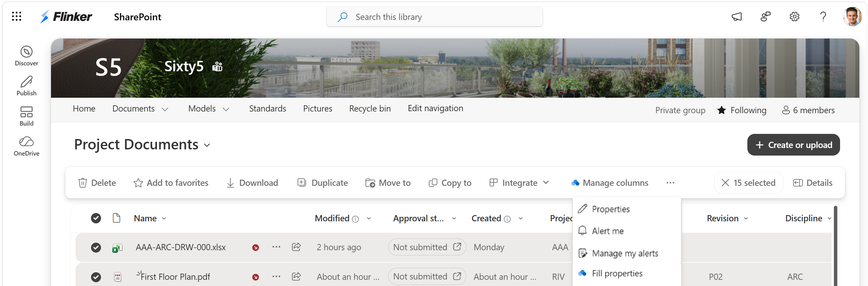
Task: Open the Details pane
Action: 813,183
